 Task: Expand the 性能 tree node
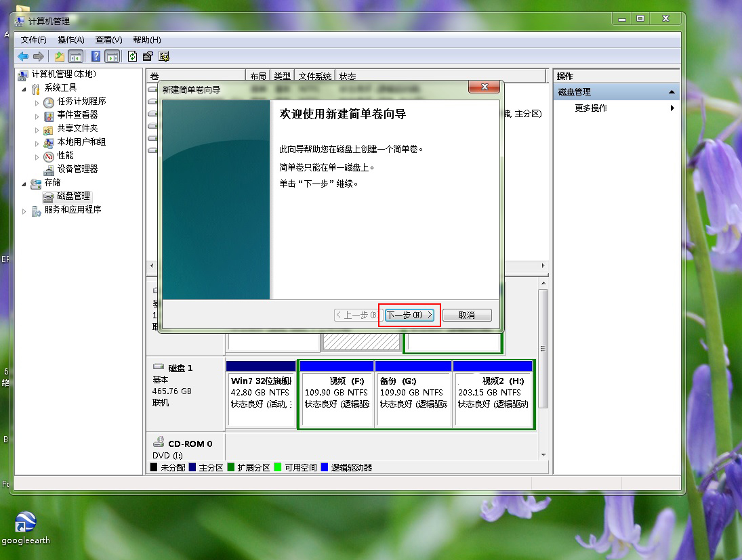(37, 156)
